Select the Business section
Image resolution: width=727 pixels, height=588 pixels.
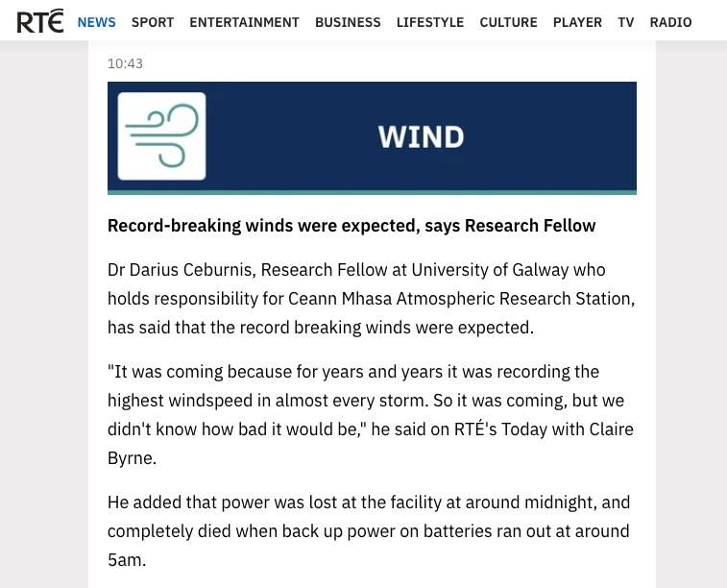(x=348, y=22)
